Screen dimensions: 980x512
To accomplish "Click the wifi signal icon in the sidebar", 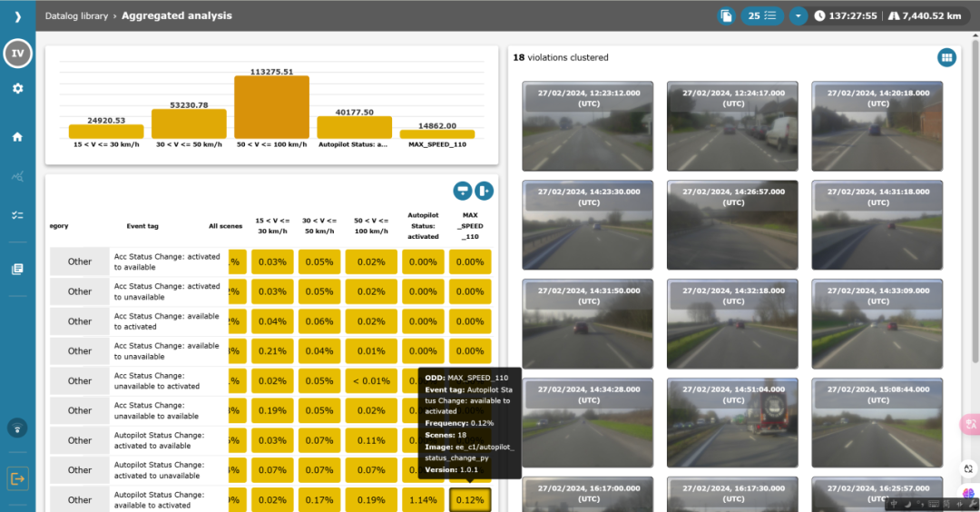I will (17, 428).
